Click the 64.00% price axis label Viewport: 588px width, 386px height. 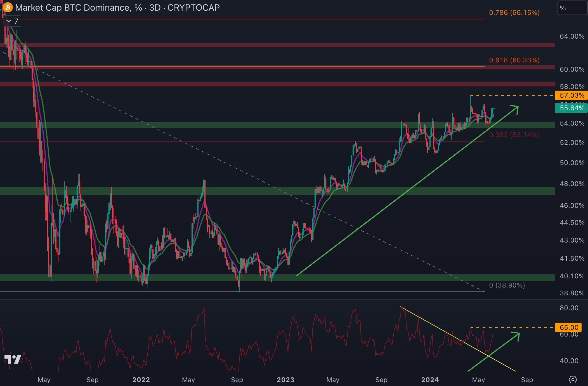[572, 36]
